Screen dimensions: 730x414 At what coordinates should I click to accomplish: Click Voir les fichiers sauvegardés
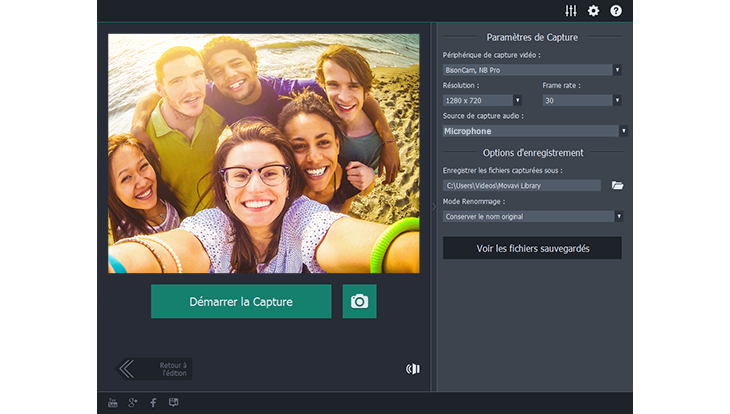532,248
